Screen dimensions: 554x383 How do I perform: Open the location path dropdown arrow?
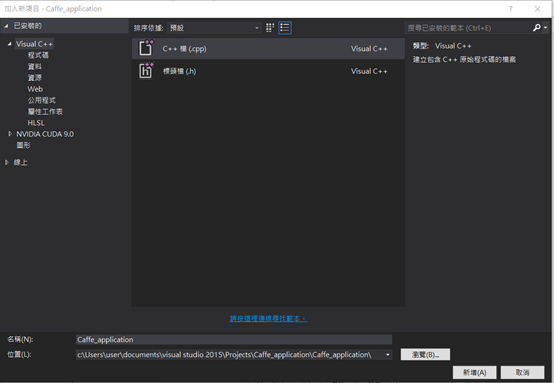coord(388,354)
